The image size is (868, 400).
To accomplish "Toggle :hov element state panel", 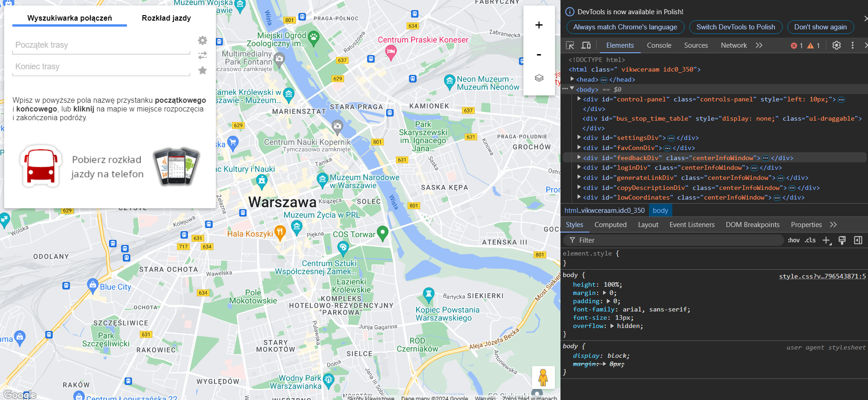I will 793,240.
